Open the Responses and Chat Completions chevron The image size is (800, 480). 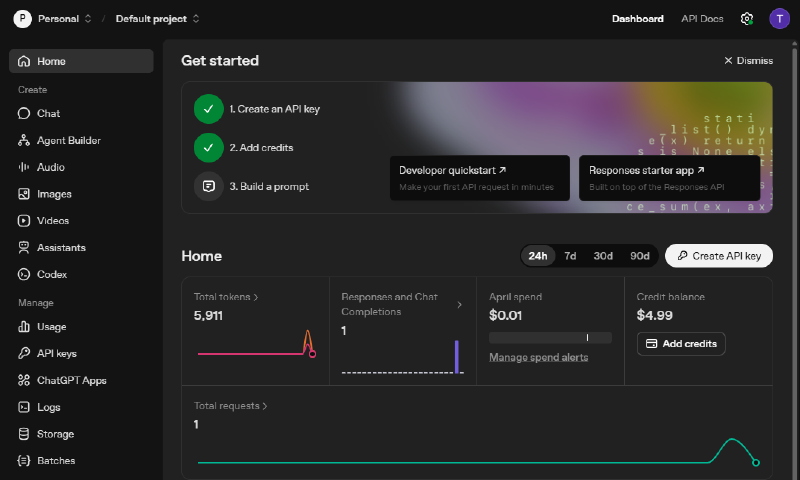pos(459,305)
